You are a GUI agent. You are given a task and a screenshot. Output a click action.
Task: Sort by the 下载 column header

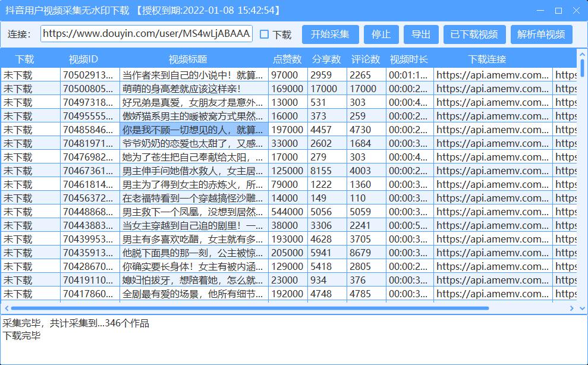[25, 59]
